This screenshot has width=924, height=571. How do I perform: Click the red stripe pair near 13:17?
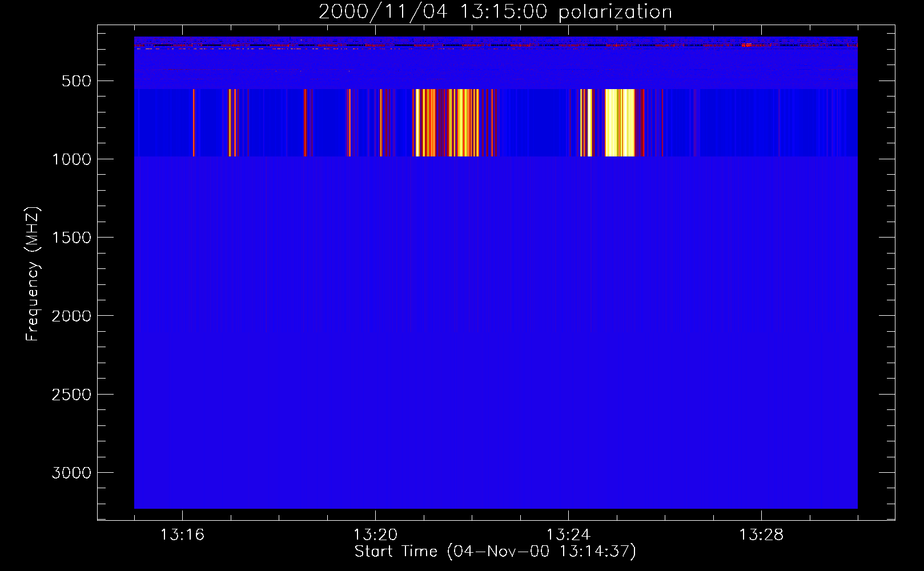[x=232, y=123]
